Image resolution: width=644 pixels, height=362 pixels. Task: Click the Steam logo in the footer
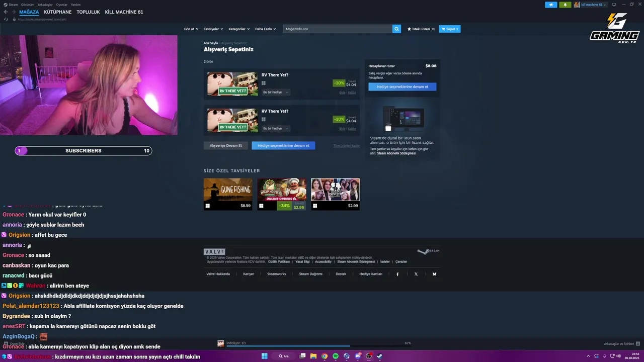tap(429, 251)
